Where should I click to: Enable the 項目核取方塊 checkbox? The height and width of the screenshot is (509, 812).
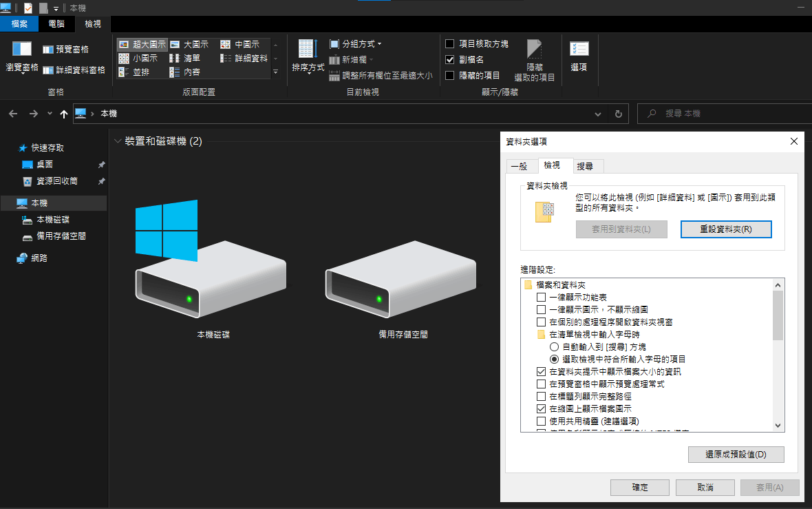tap(450, 44)
